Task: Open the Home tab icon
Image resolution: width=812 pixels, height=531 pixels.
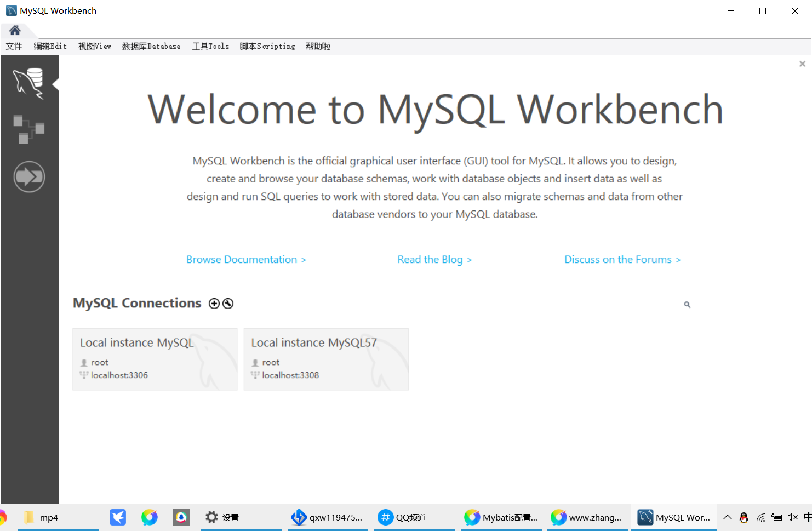Action: [x=15, y=30]
